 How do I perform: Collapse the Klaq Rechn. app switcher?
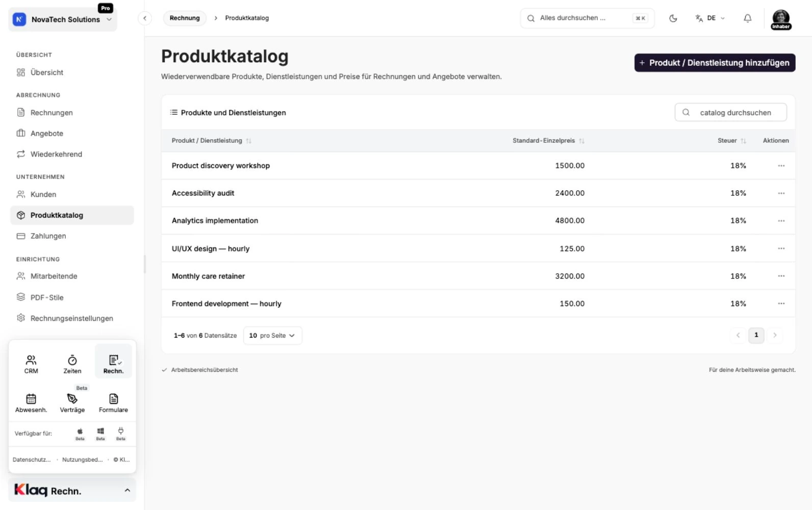point(72,490)
